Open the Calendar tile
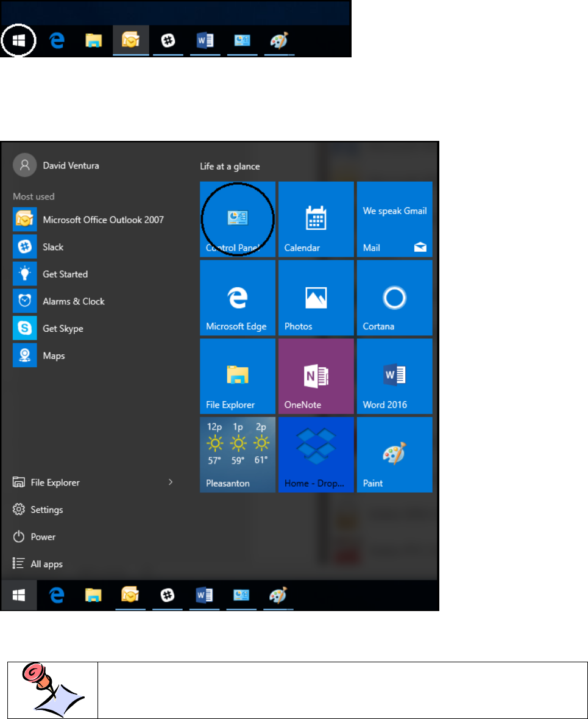Image resolution: width=588 pixels, height=719 pixels. [x=316, y=219]
